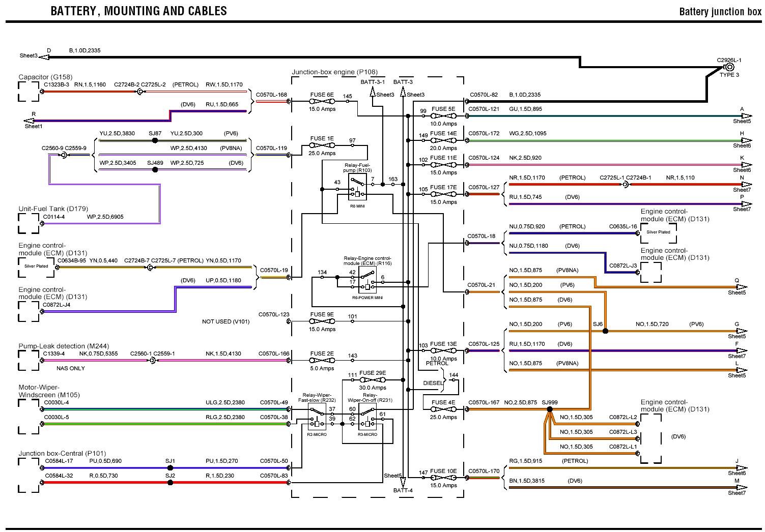This screenshot has height=532, width=765.
Task: Click the FUSE 4E 25 amp symbol
Action: tap(443, 409)
